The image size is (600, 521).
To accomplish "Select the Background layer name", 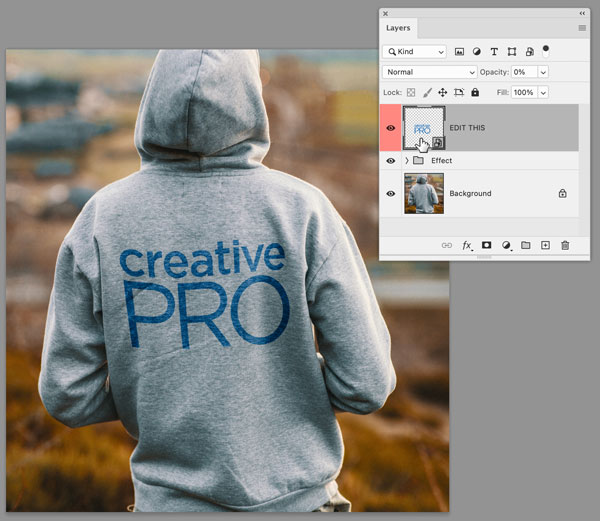I will click(x=470, y=194).
